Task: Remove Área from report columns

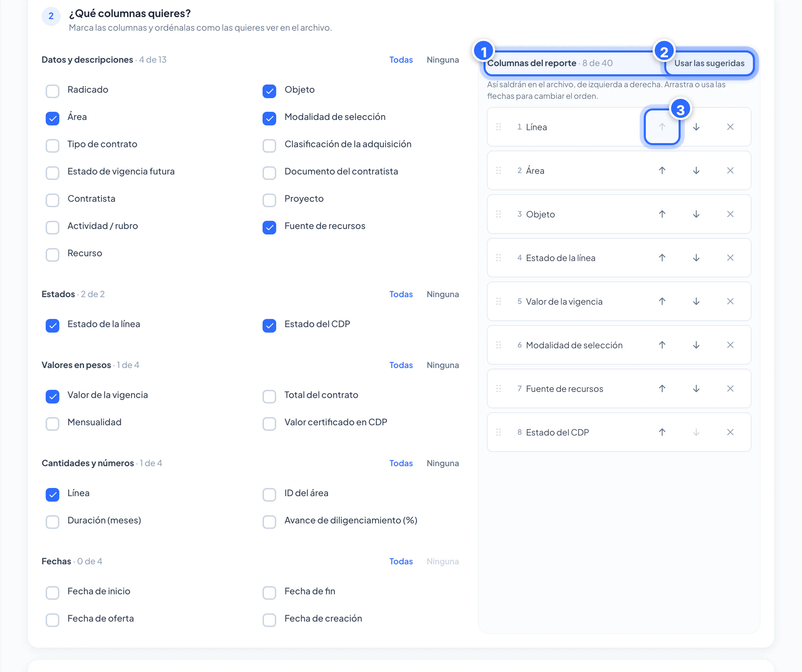Action: point(730,171)
